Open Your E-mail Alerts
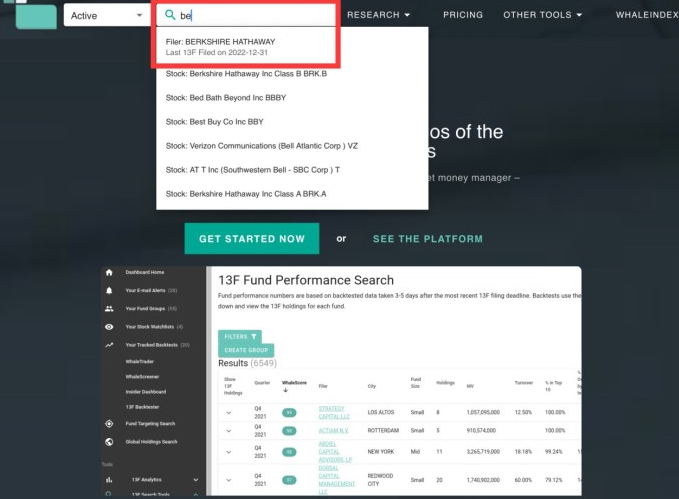The image size is (679, 499). 151,291
